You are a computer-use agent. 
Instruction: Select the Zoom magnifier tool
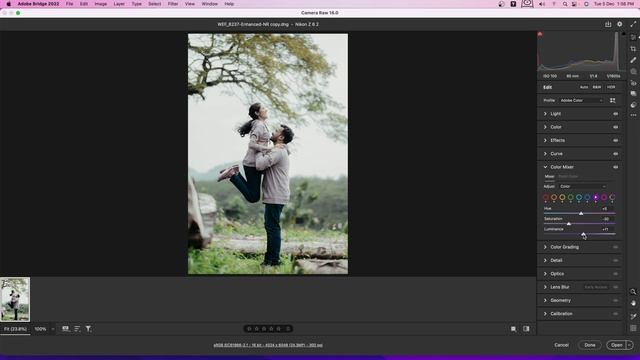pyautogui.click(x=633, y=292)
